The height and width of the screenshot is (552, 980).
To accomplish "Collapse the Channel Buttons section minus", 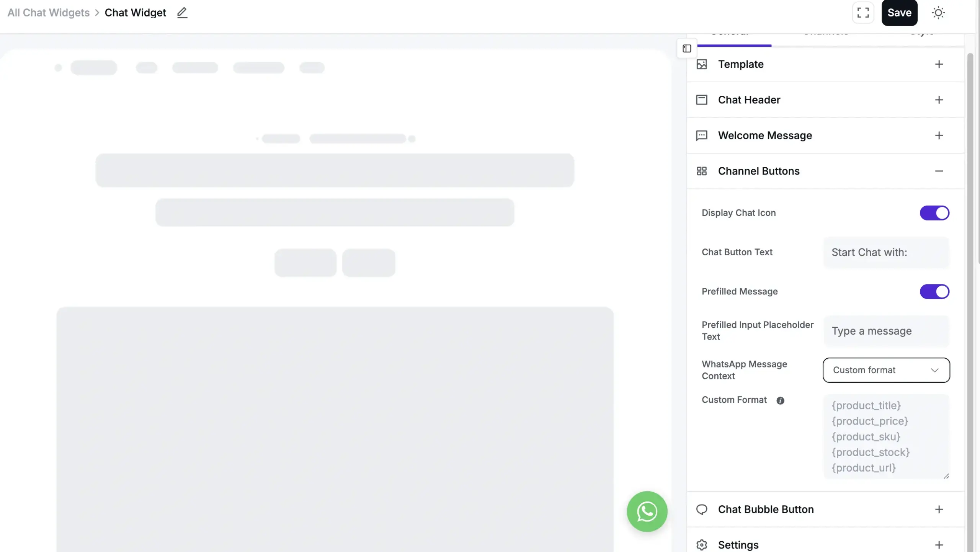I will (x=939, y=171).
